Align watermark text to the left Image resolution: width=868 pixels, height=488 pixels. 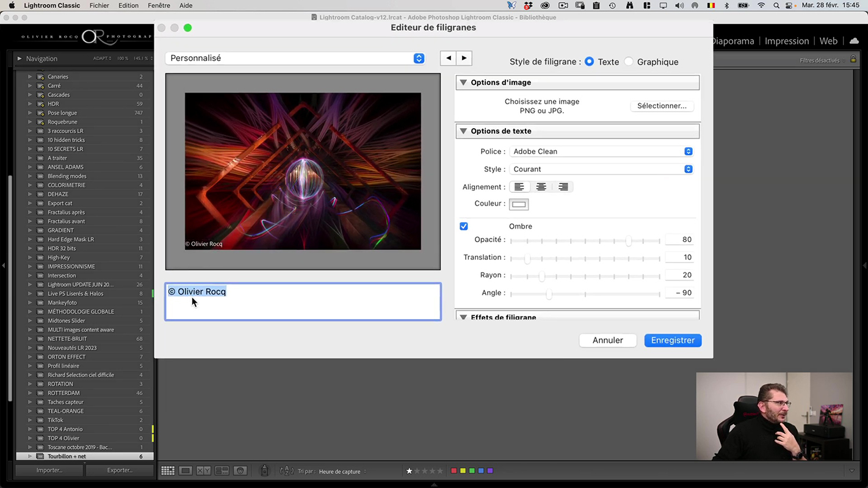(x=519, y=187)
